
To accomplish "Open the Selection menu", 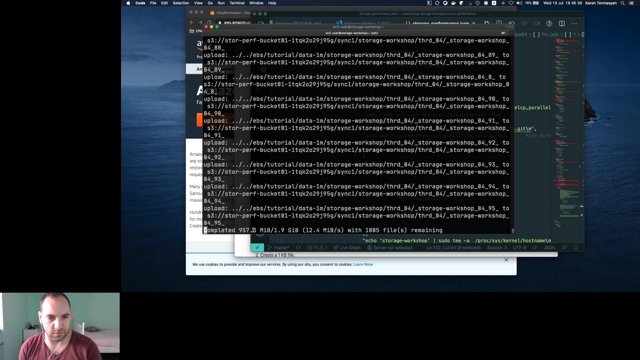I will click(181, 3).
